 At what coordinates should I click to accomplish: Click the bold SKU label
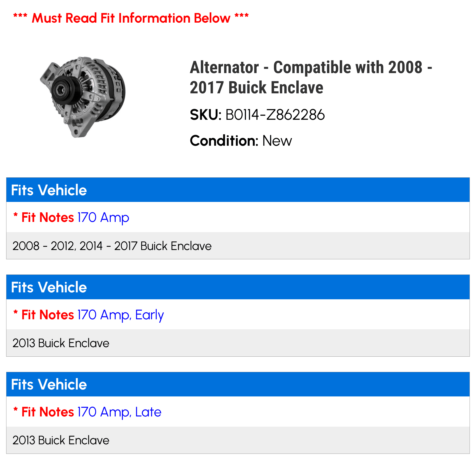click(x=205, y=115)
